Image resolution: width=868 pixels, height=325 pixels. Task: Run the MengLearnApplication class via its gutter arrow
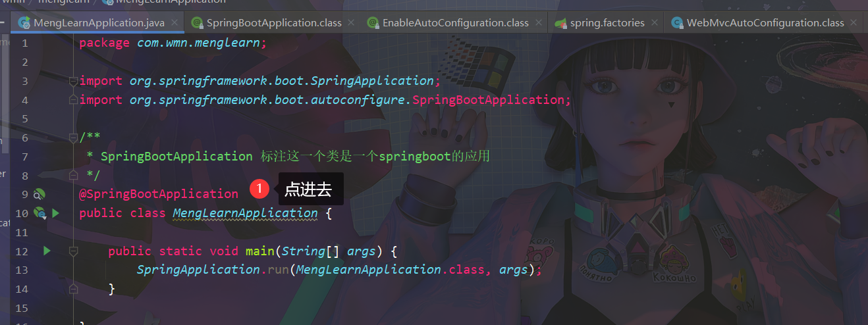pyautogui.click(x=56, y=213)
